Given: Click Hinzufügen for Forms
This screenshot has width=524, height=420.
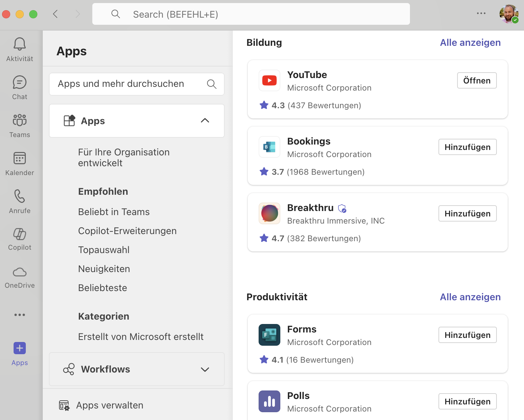Looking at the screenshot, I should pyautogui.click(x=468, y=335).
